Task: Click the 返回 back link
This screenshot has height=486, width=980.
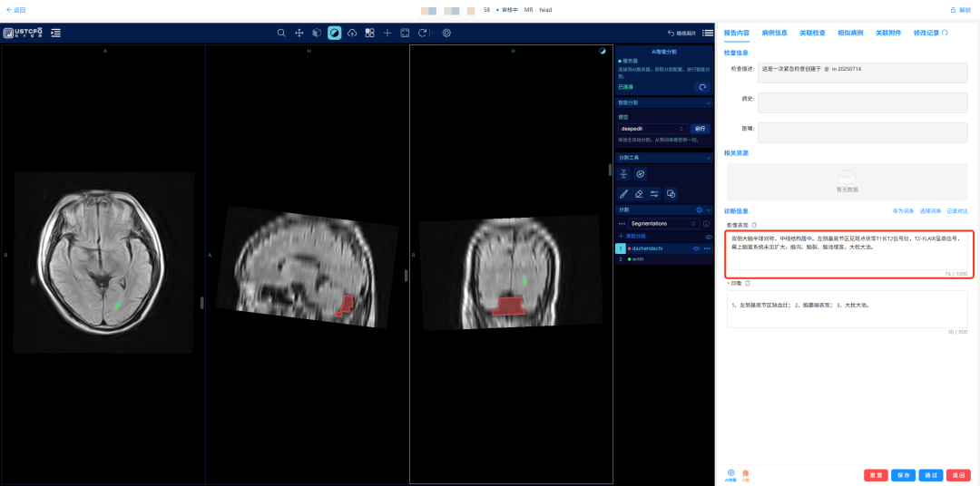Action: point(15,10)
